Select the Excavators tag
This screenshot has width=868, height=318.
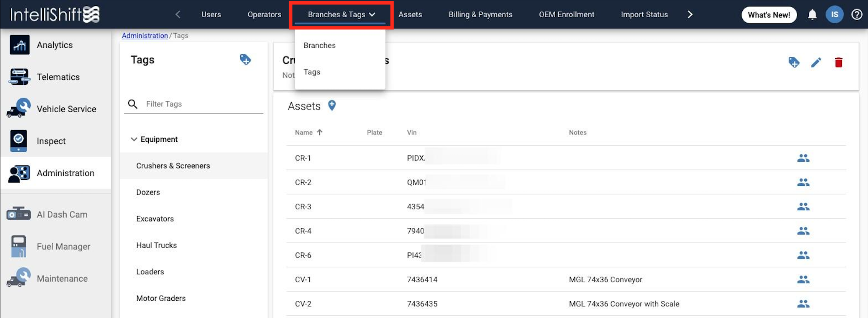point(194,218)
